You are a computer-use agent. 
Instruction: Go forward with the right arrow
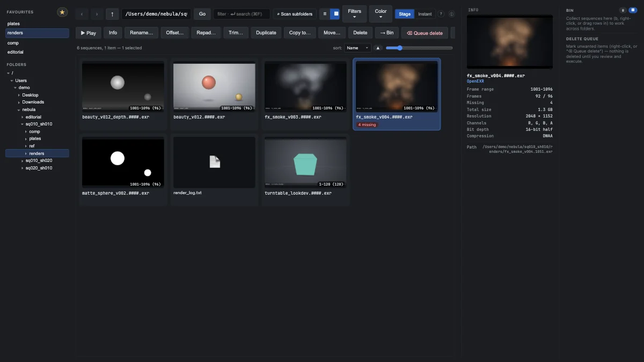pos(97,14)
